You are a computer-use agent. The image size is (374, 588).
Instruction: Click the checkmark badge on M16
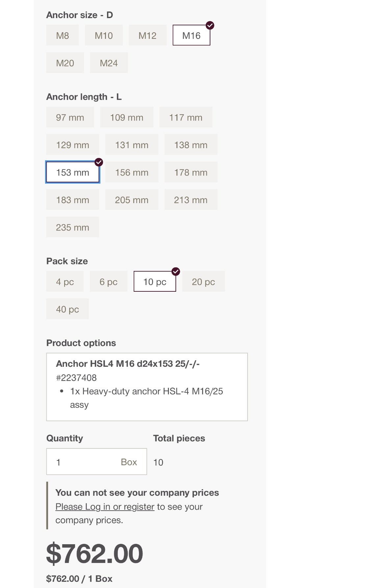tap(210, 25)
